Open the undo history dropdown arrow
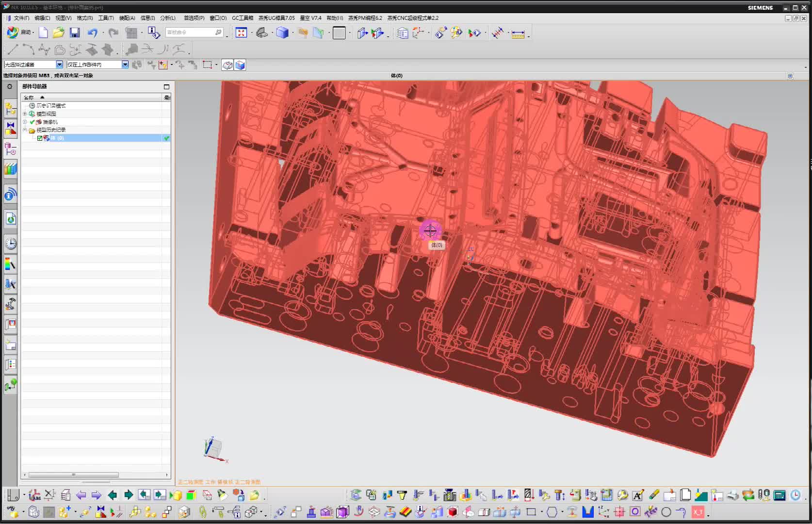This screenshot has width=812, height=524. (x=103, y=33)
